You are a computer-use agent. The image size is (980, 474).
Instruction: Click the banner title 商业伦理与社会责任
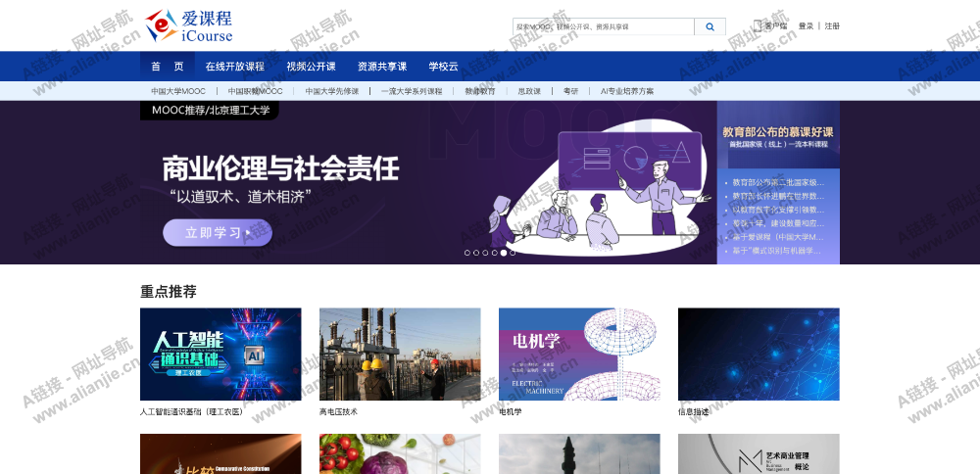pyautogui.click(x=280, y=169)
